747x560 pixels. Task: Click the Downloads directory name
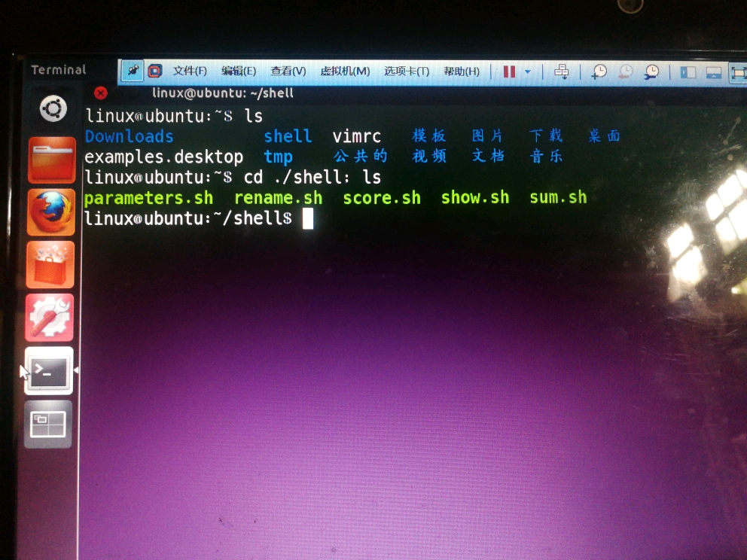click(x=129, y=137)
